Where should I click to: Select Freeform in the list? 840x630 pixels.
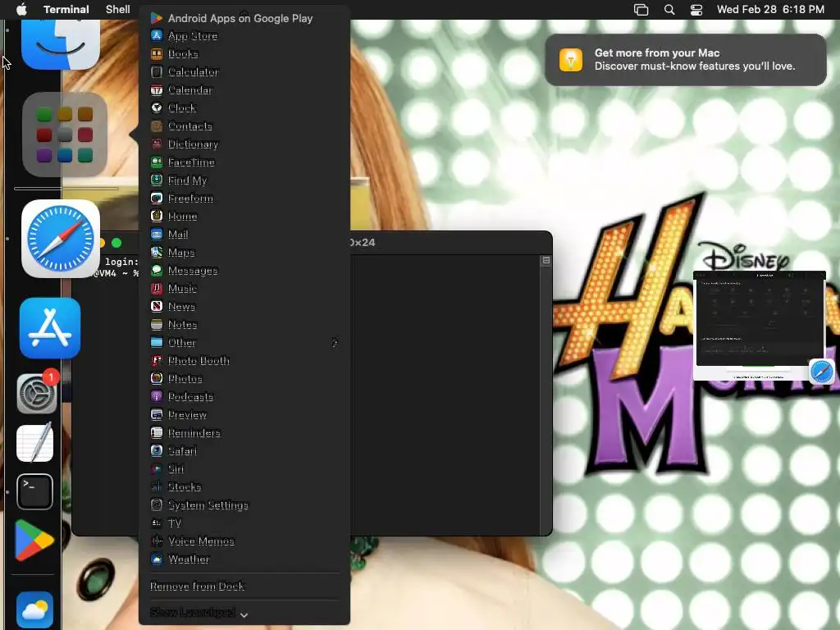pos(244,199)
